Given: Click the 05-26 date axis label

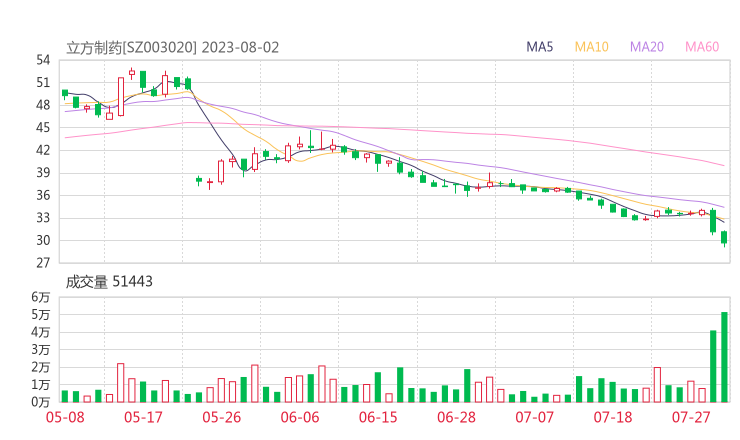Looking at the screenshot, I should point(221,417).
